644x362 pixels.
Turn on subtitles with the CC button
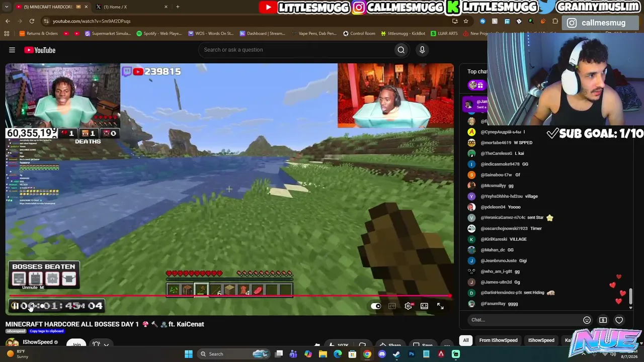392,306
